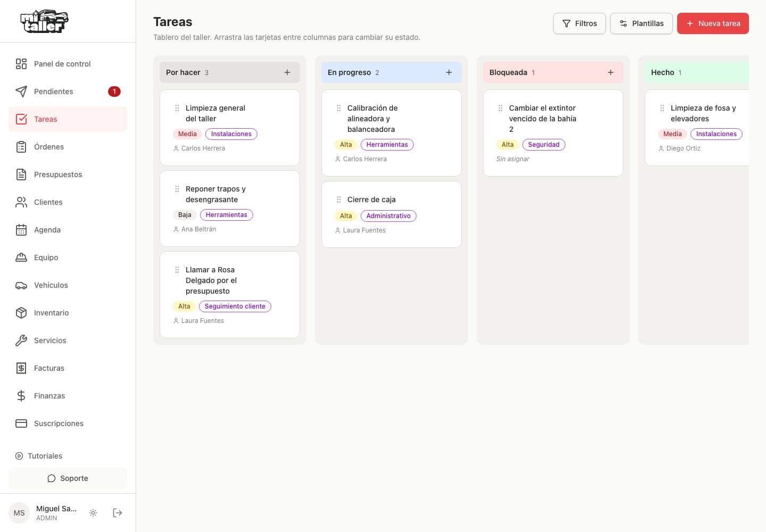Click the logout icon next to user
The width and height of the screenshot is (766, 532).
coord(118,513)
